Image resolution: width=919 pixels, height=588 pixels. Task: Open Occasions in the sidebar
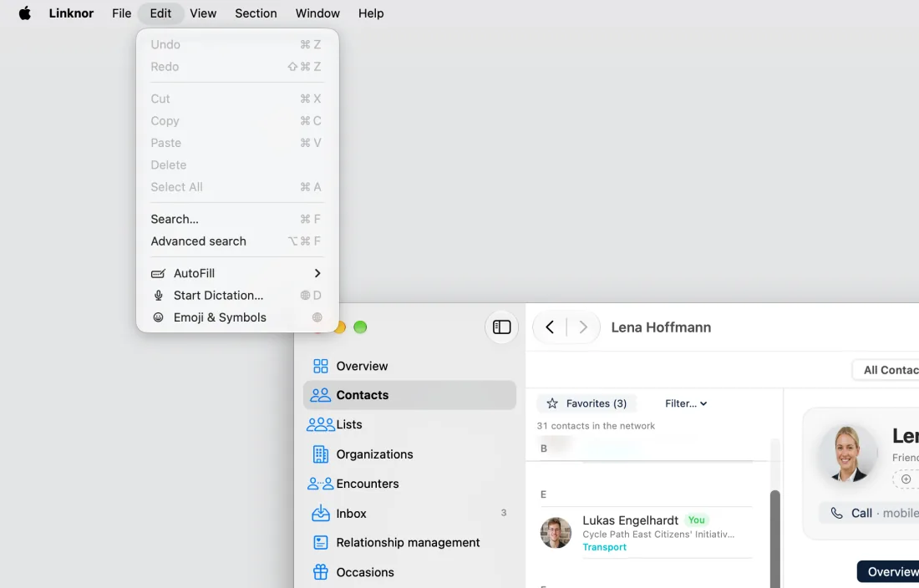(x=409, y=572)
